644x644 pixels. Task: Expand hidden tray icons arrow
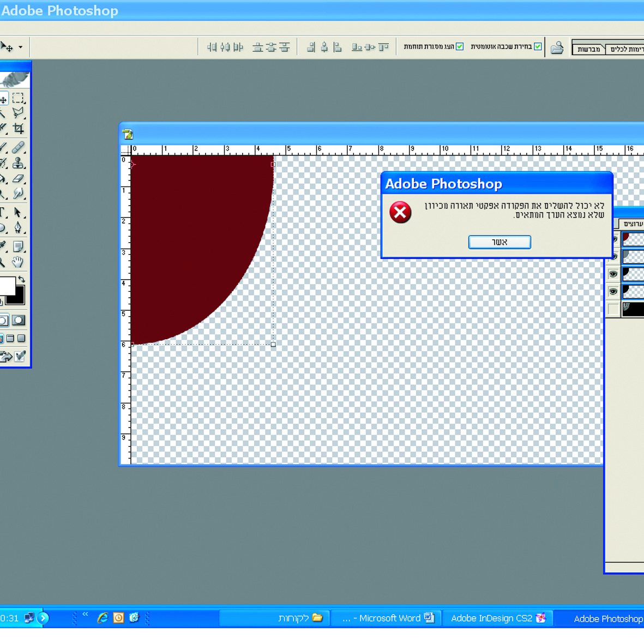point(43,618)
